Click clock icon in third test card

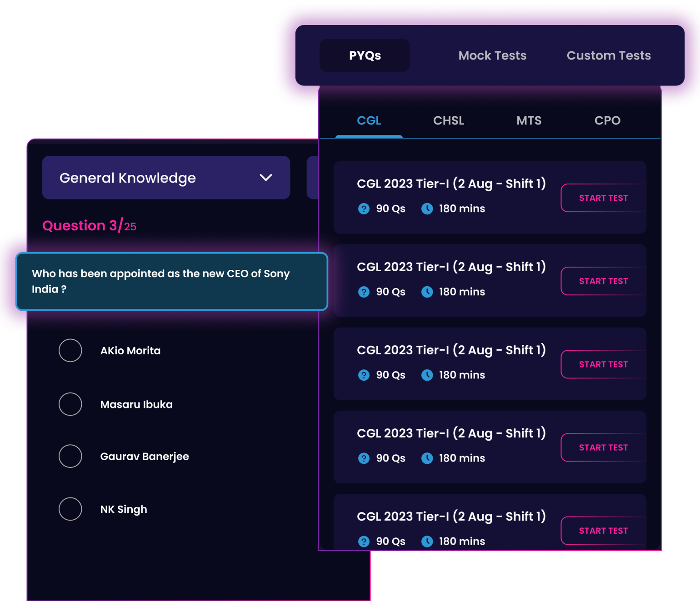(x=427, y=375)
